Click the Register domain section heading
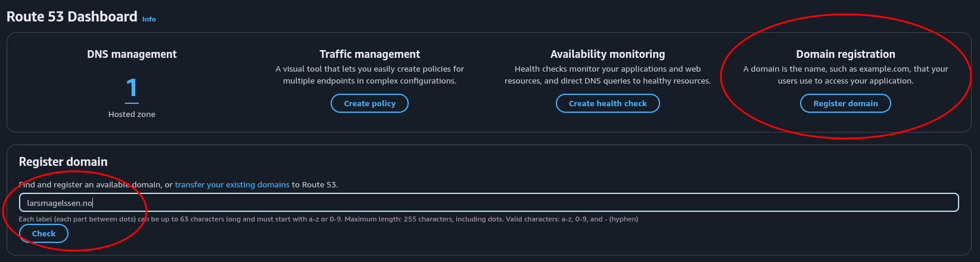This screenshot has height=262, width=980. click(x=63, y=162)
